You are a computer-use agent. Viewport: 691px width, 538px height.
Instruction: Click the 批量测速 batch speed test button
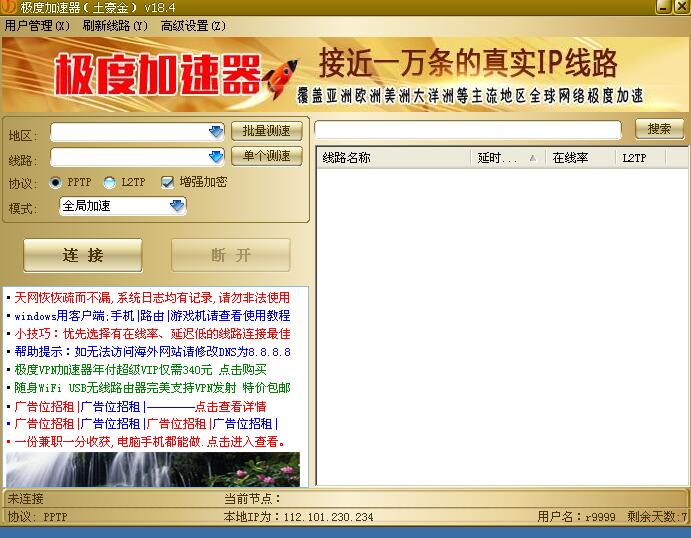266,131
